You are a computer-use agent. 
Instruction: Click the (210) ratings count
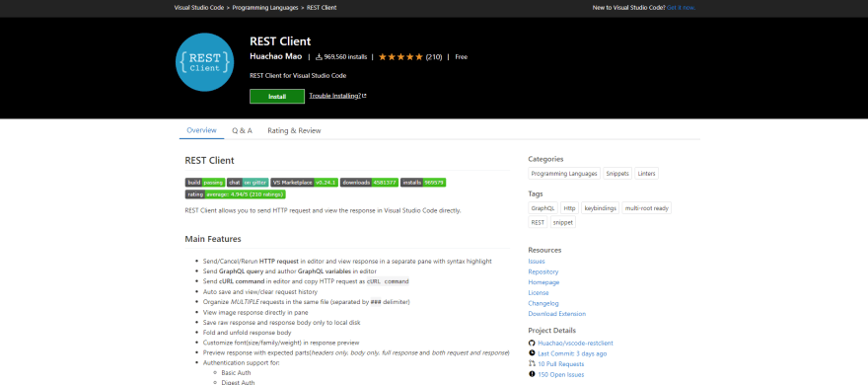pos(434,56)
